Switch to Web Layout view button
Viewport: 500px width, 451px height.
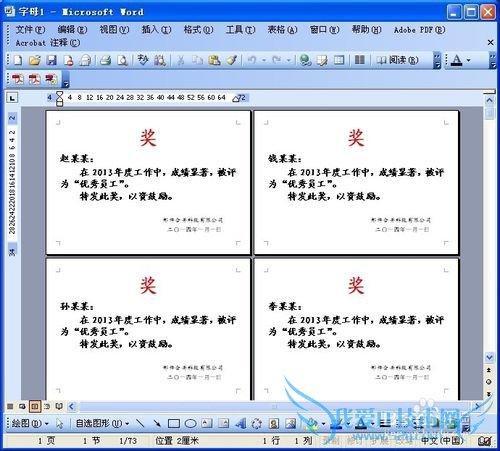click(22, 406)
